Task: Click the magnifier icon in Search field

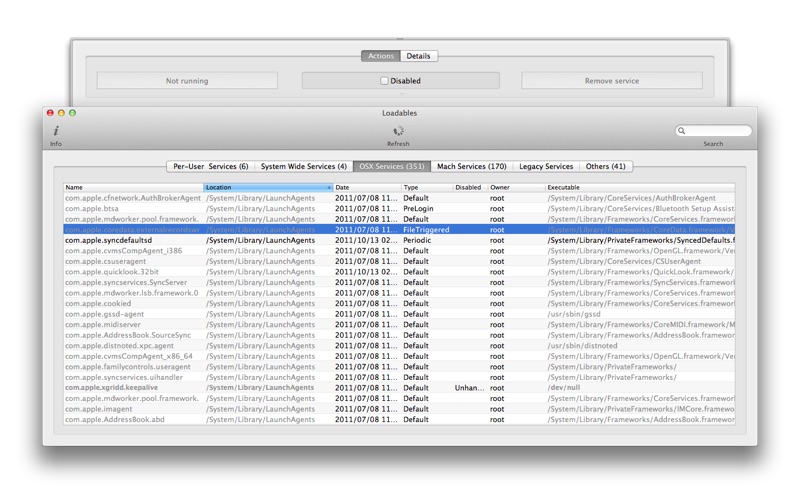Action: [x=681, y=131]
